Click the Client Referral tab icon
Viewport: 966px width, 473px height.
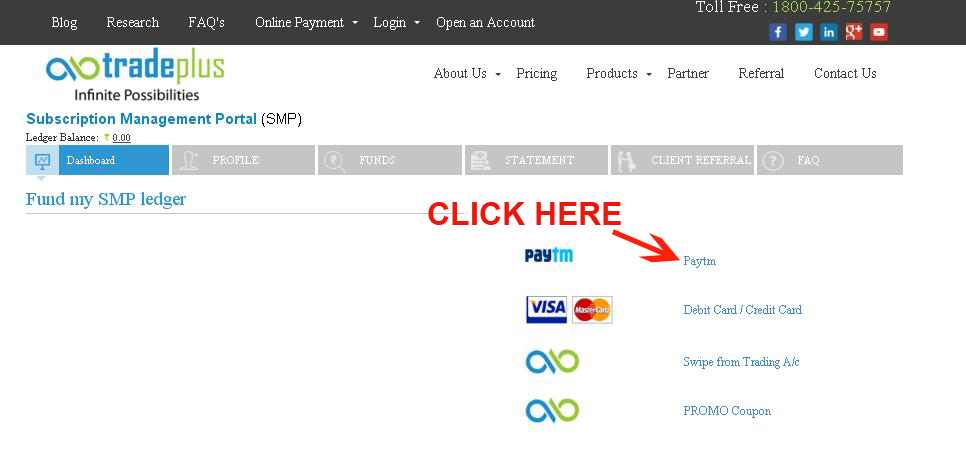(627, 161)
